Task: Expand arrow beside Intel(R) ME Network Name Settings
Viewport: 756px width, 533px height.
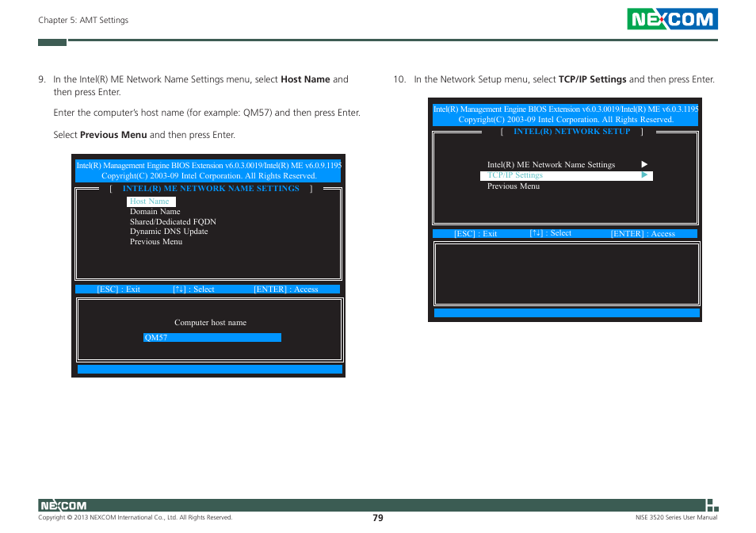Action: [x=644, y=164]
